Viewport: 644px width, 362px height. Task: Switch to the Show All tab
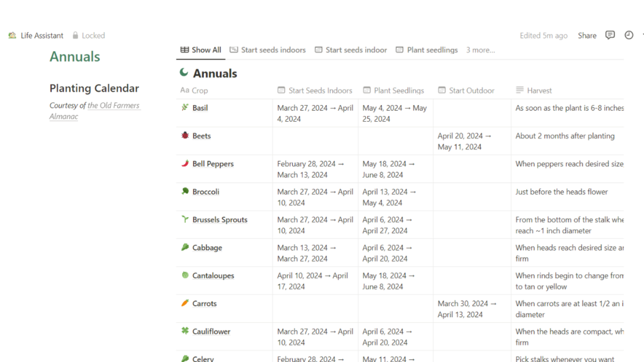tap(201, 50)
